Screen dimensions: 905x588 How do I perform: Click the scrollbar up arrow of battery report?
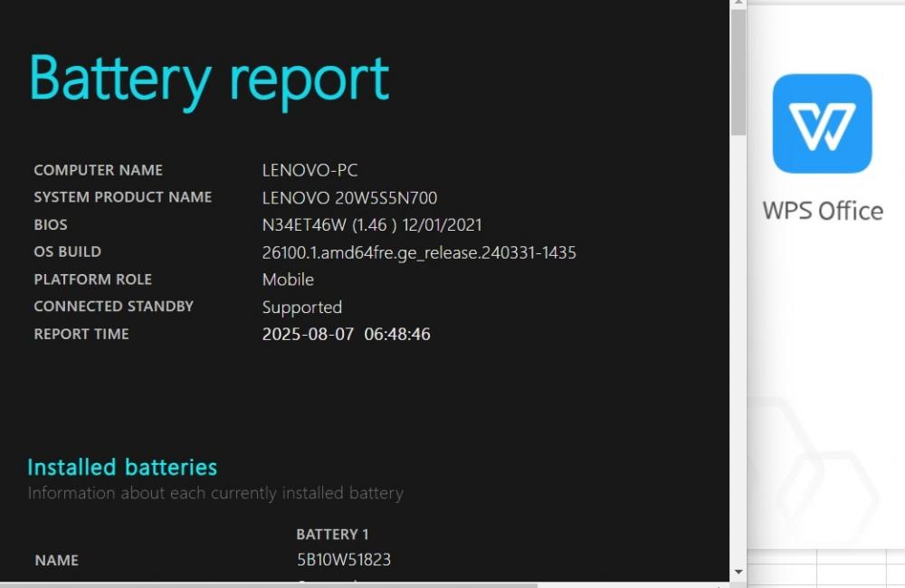[x=738, y=4]
